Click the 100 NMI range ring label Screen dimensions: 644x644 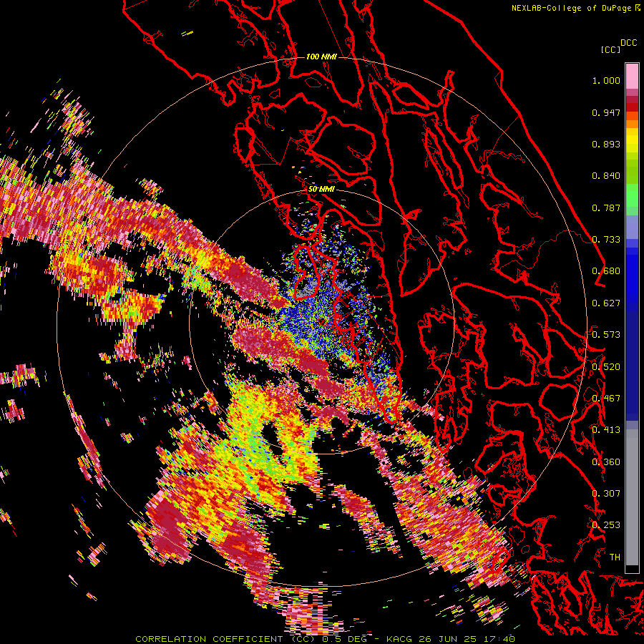click(x=321, y=57)
